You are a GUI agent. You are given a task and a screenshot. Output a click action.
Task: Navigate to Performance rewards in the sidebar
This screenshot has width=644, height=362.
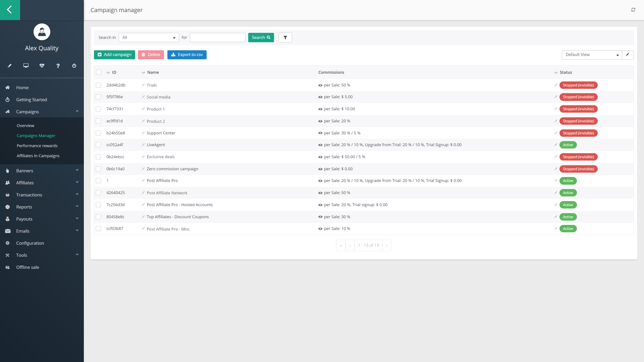tap(37, 146)
